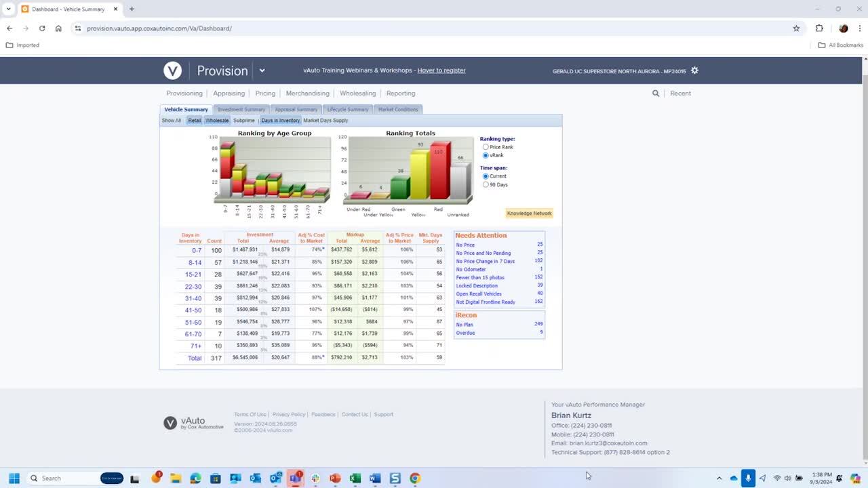Switch to the Market Conditions tab
Image resolution: width=868 pixels, height=488 pixels.
coord(398,109)
